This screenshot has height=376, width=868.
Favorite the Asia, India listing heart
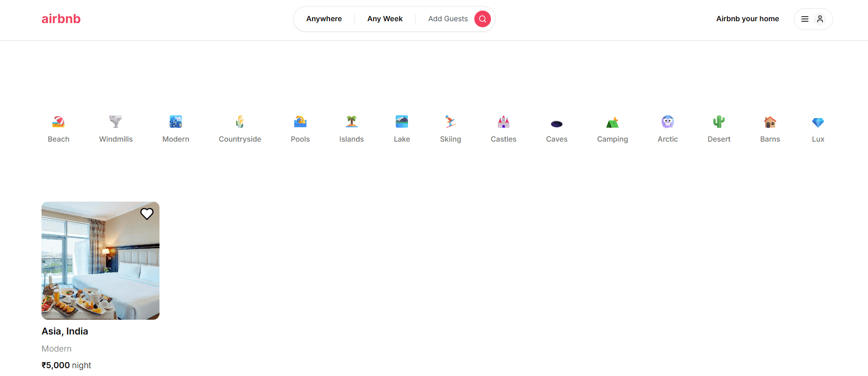147,214
